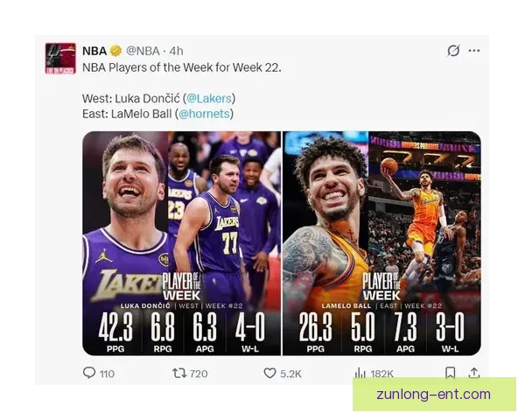Click the gold verified badge
The height and width of the screenshot is (420, 525).
[115, 51]
